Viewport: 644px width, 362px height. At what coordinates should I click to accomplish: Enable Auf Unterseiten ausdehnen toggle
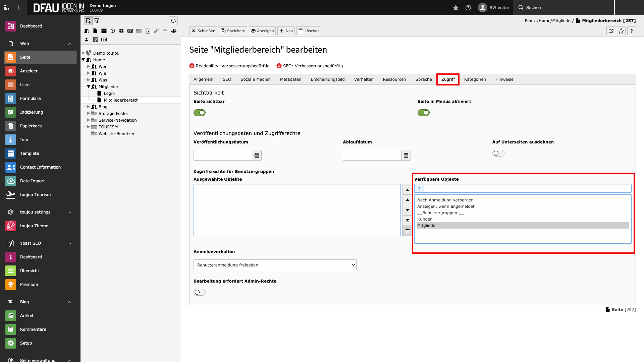pos(498,153)
